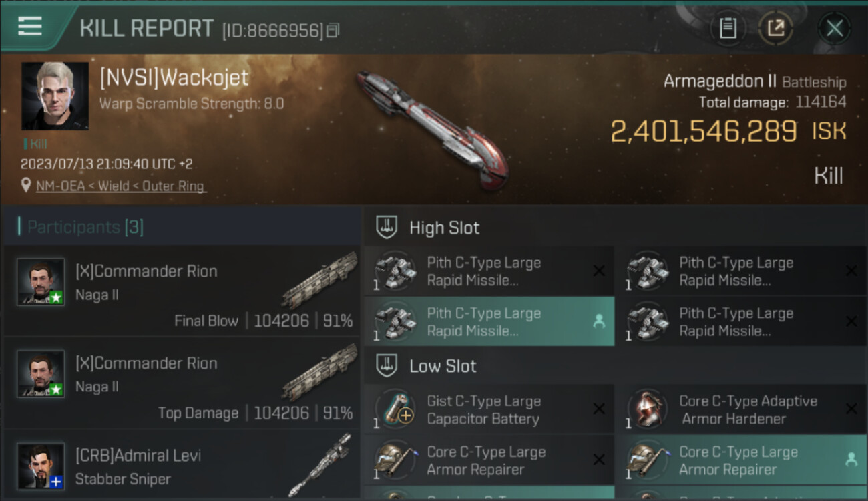Open Admiral Levi's Stabber Sniper entry
The width and height of the screenshot is (868, 501).
click(182, 465)
